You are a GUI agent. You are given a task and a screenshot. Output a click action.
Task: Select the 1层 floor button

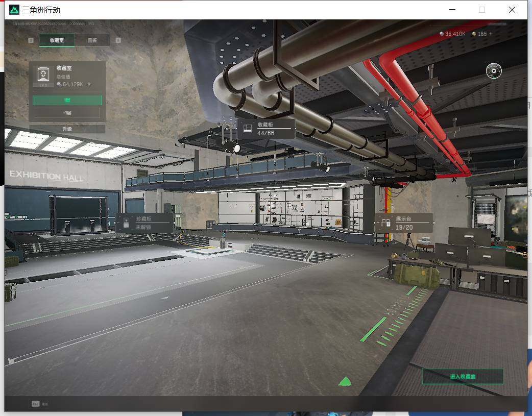pos(67,100)
